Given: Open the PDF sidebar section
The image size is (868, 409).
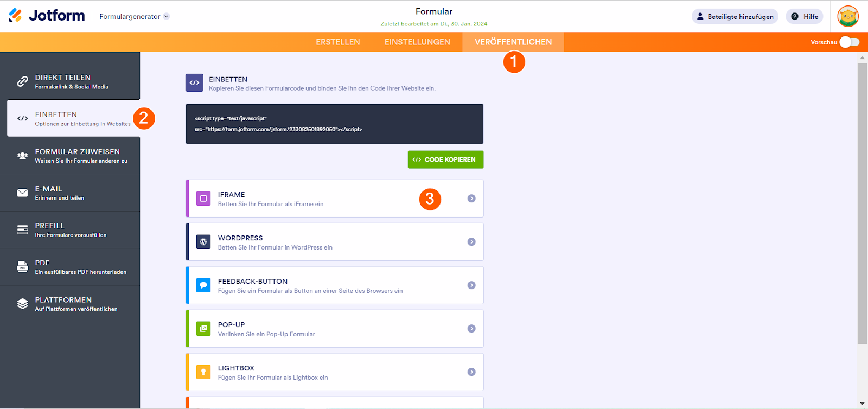Looking at the screenshot, I should point(70,267).
